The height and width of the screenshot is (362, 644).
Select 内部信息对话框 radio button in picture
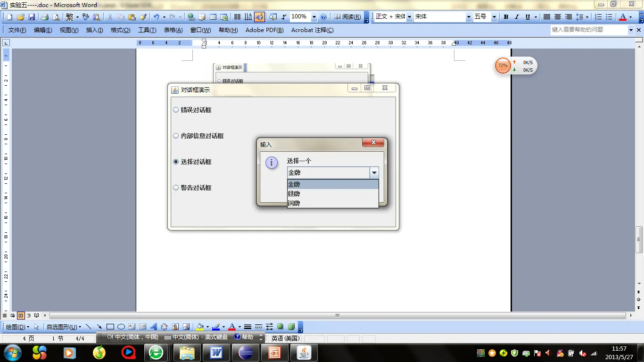(x=176, y=136)
